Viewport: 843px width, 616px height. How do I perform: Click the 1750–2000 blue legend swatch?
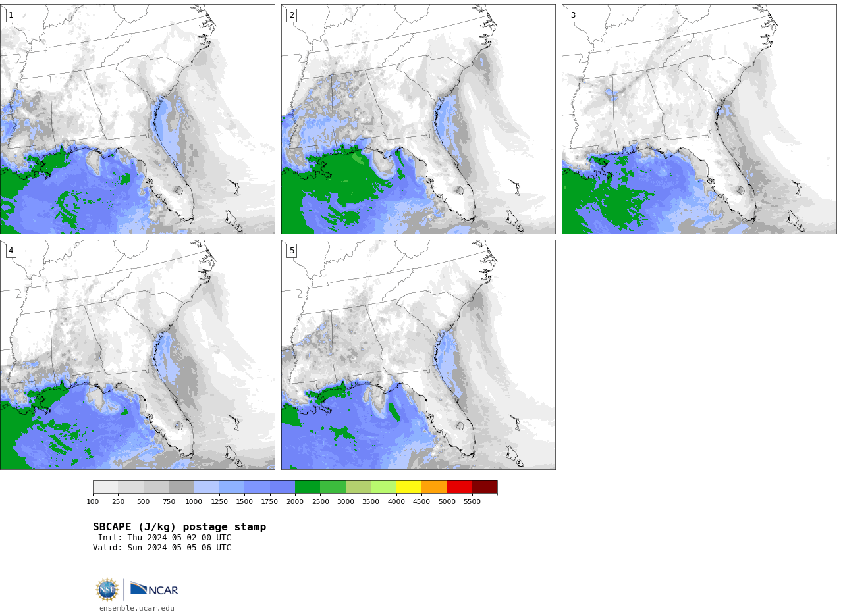click(283, 487)
